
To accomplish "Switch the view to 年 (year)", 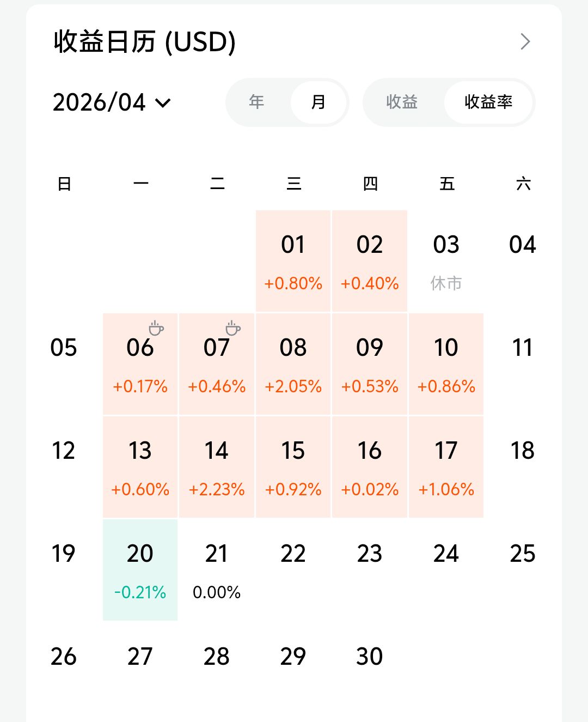I will 256,102.
